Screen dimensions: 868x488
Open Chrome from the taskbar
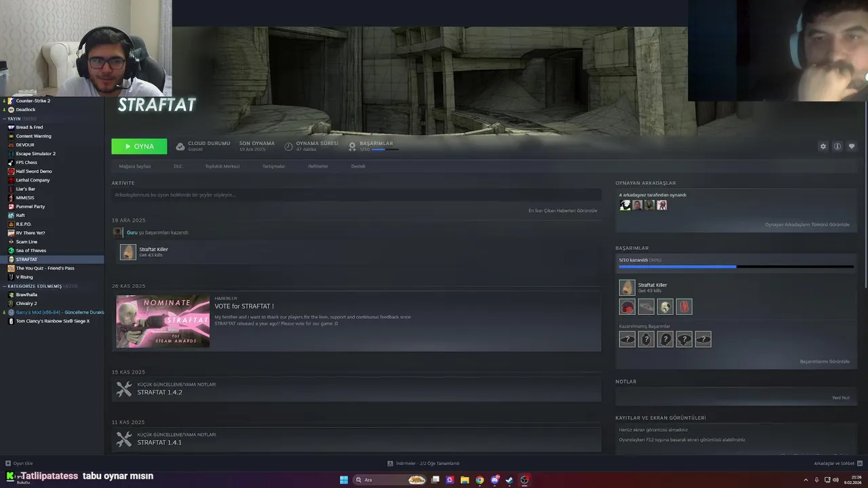479,480
